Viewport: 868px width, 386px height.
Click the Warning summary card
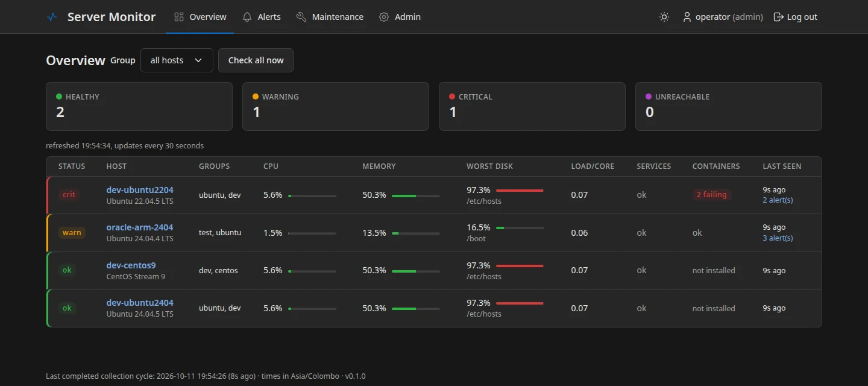(x=336, y=106)
